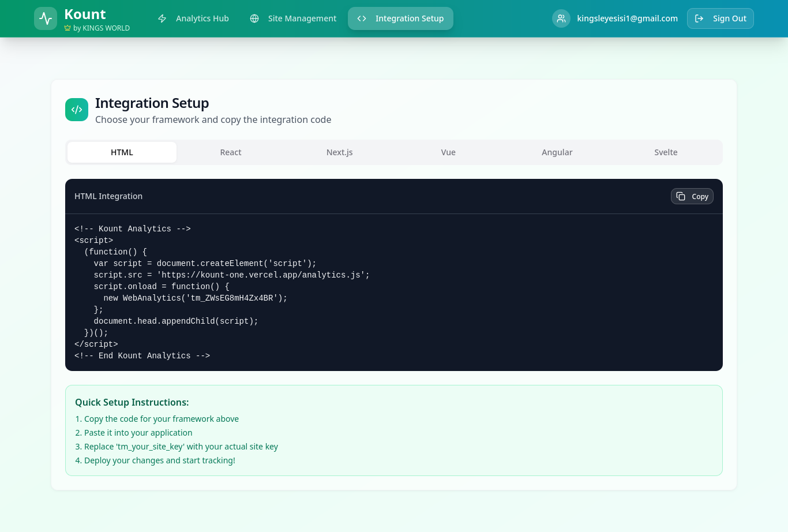The width and height of the screenshot is (788, 532).
Task: Click the 'HTML Integration' code block title
Action: pyautogui.click(x=108, y=196)
